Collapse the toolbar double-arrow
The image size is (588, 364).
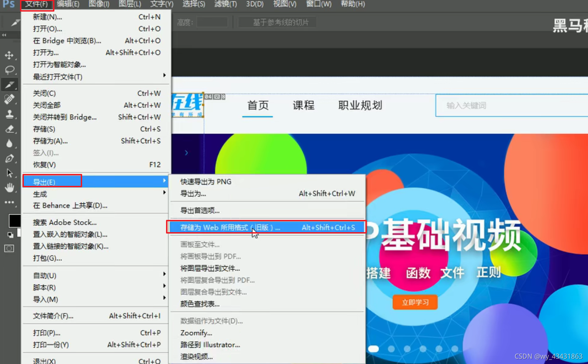coord(4,35)
